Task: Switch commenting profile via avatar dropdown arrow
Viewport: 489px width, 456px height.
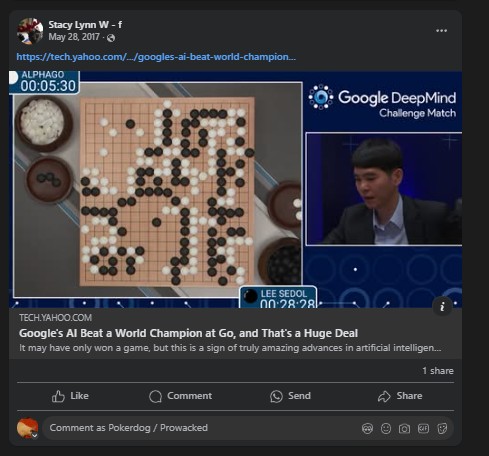Action: tap(34, 435)
